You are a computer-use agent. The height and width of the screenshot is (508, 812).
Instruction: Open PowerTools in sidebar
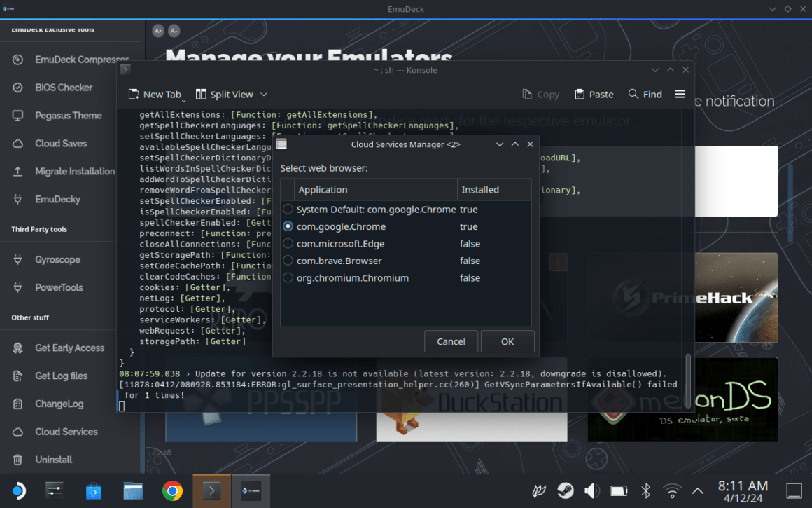click(48, 288)
